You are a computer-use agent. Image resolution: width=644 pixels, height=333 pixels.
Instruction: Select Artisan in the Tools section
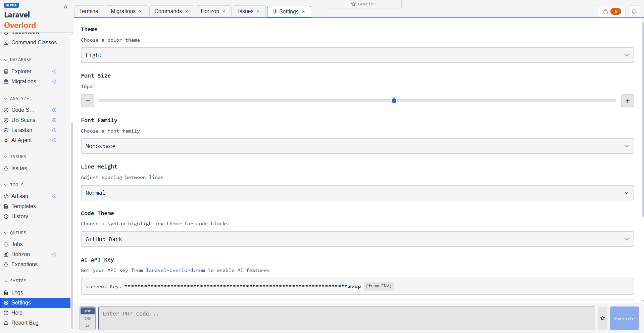coord(22,196)
